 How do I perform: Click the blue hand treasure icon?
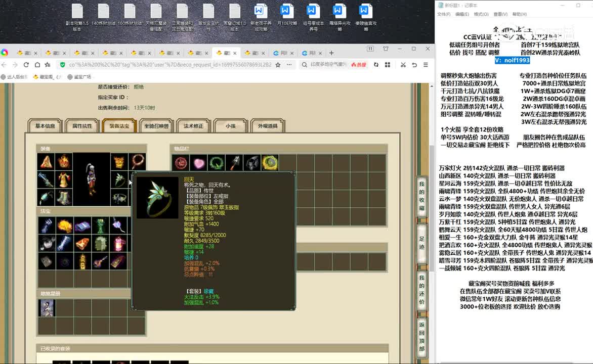(x=46, y=225)
